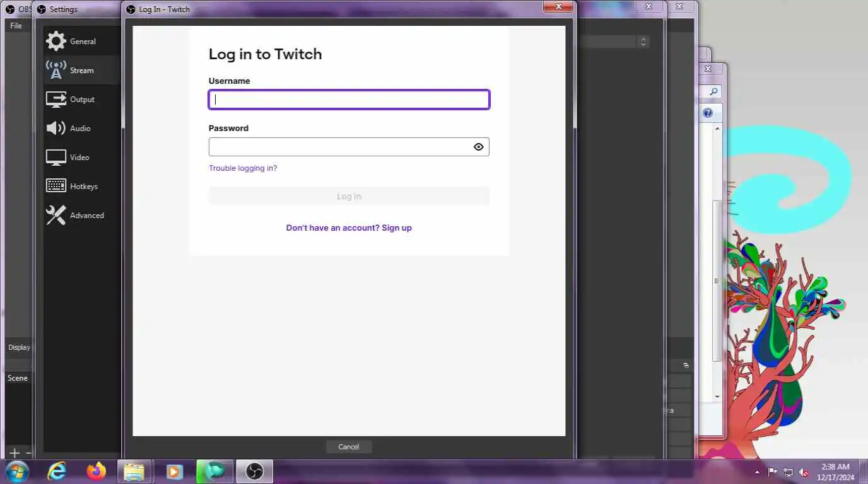Click the Scene panel label in OBS
The width and height of the screenshot is (868, 484).
[x=18, y=378]
